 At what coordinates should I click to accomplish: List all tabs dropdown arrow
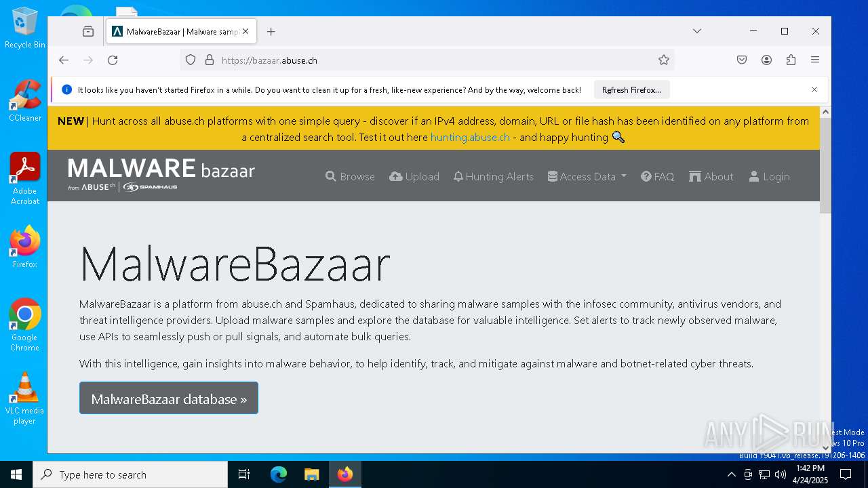697,31
